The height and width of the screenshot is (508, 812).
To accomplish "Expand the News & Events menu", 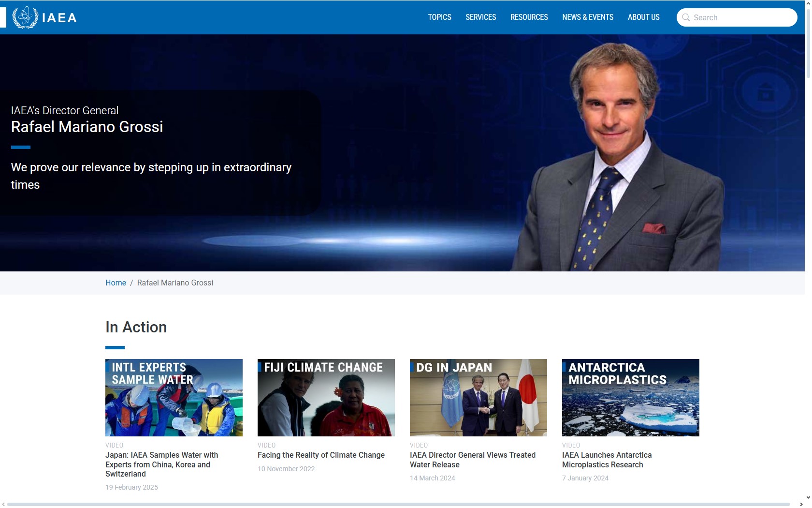I will [588, 17].
